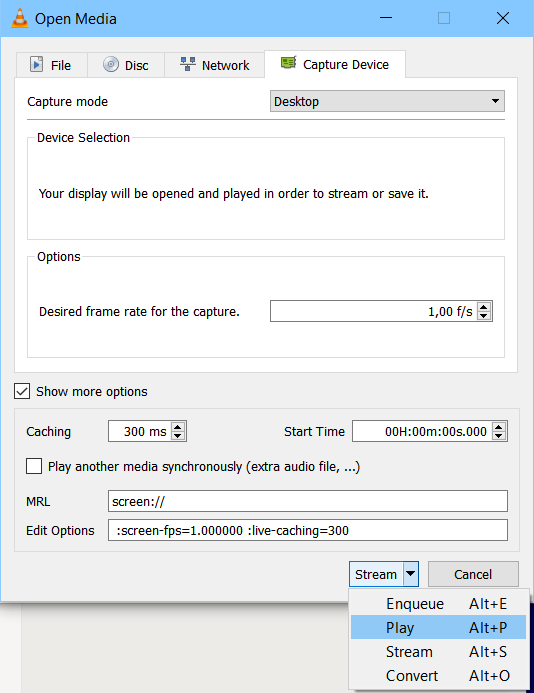Click the Cancel button
The height and width of the screenshot is (693, 534).
(473, 574)
